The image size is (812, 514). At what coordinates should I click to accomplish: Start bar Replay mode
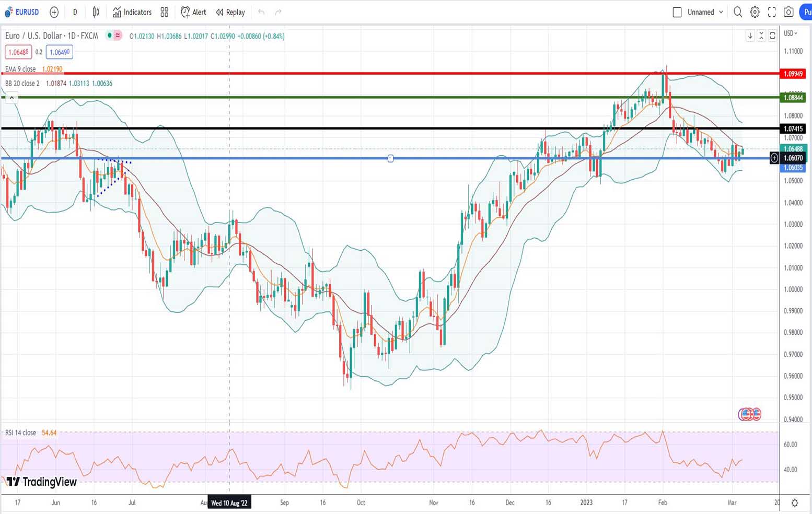coord(230,12)
